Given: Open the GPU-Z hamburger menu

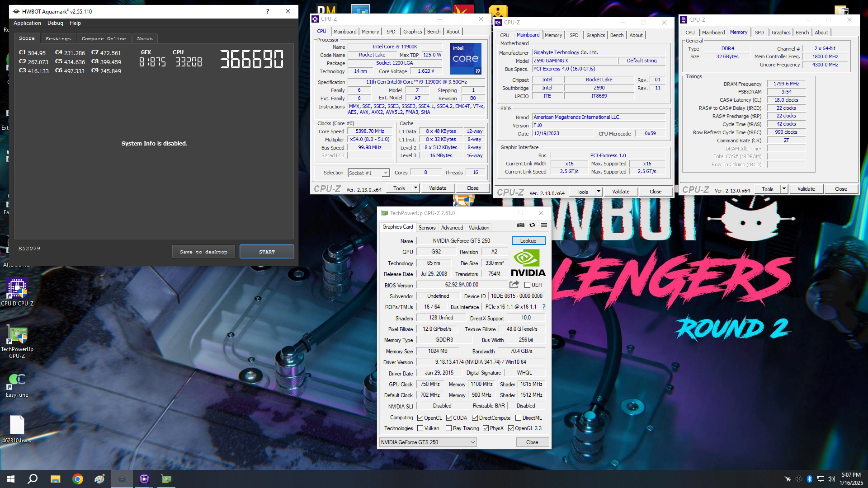Looking at the screenshot, I should [x=544, y=225].
